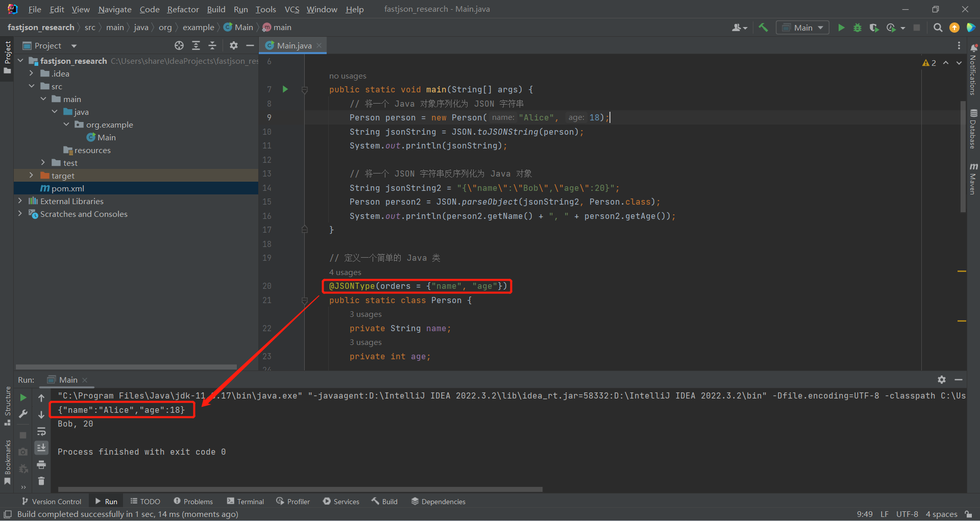Image resolution: width=980 pixels, height=521 pixels.
Task: Hide the Project tool window
Action: coord(250,45)
